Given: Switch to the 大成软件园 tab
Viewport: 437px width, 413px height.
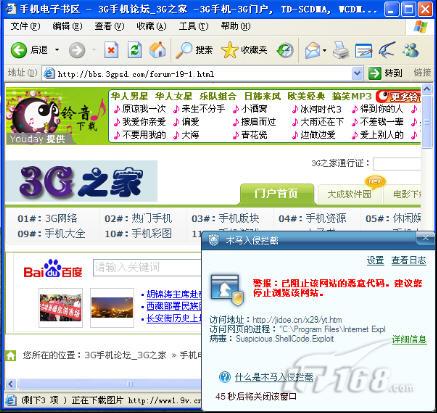Looking at the screenshot, I should (349, 194).
